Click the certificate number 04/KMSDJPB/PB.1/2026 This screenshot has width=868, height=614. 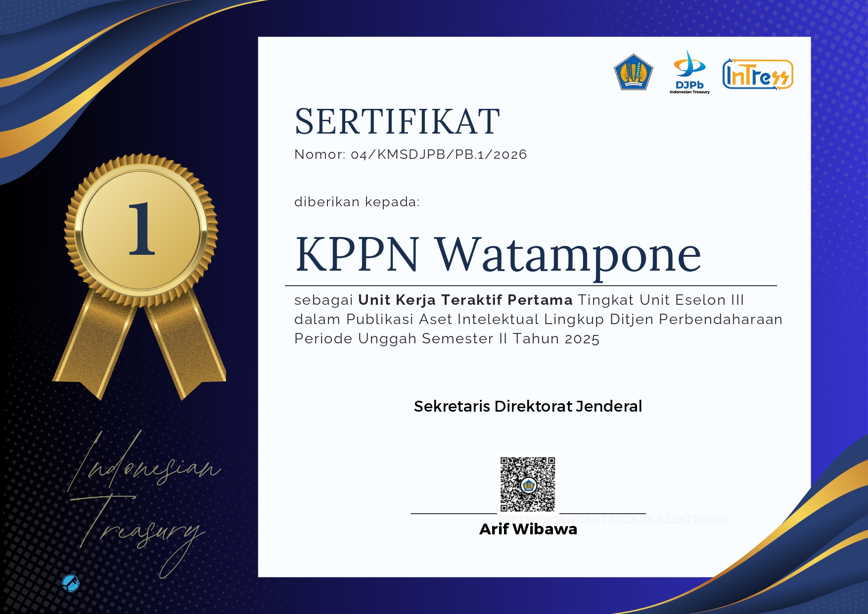411,154
